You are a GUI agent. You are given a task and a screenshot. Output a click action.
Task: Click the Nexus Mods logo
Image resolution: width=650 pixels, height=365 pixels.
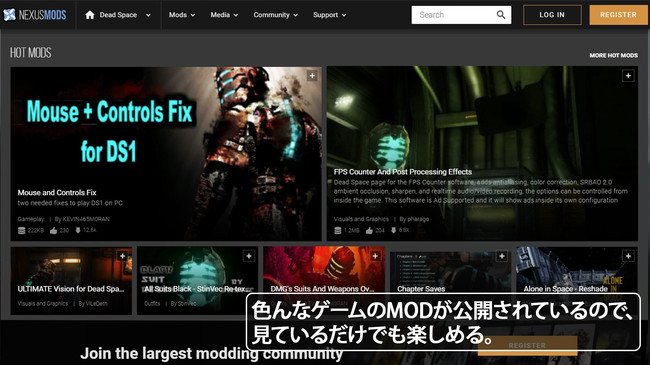pos(35,15)
